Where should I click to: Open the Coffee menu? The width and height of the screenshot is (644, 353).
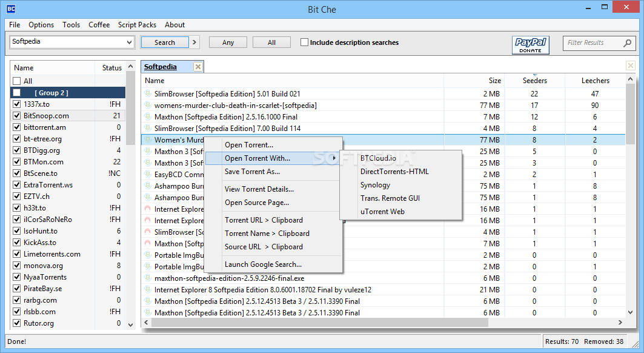tap(99, 25)
